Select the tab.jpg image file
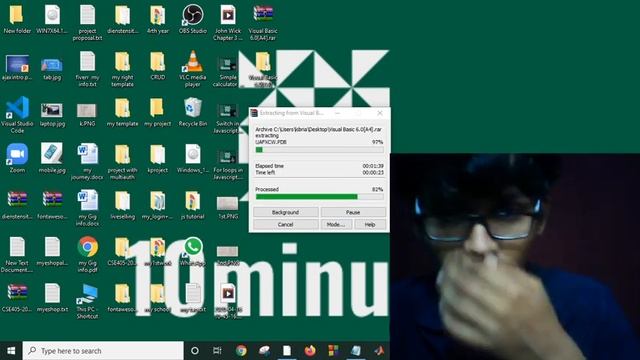 point(52,69)
